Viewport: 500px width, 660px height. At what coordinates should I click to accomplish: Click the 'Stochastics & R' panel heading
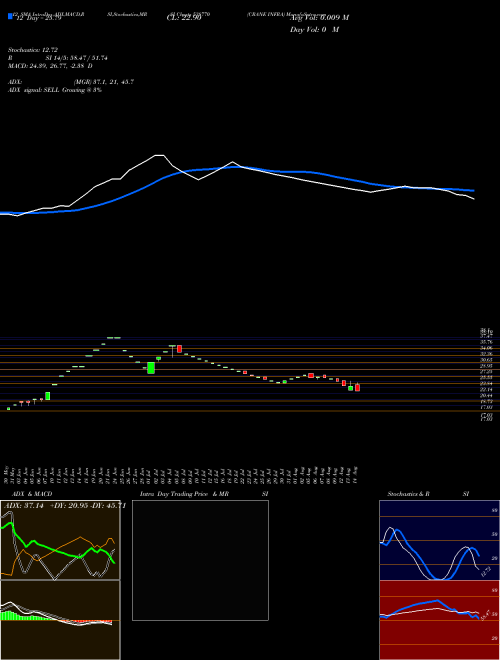409,494
